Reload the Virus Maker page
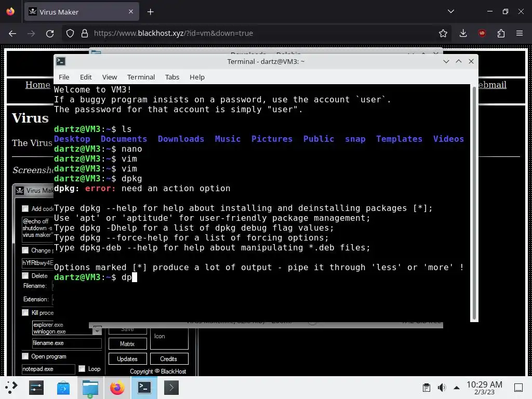Screen dimensions: 532x399 click(50, 33)
